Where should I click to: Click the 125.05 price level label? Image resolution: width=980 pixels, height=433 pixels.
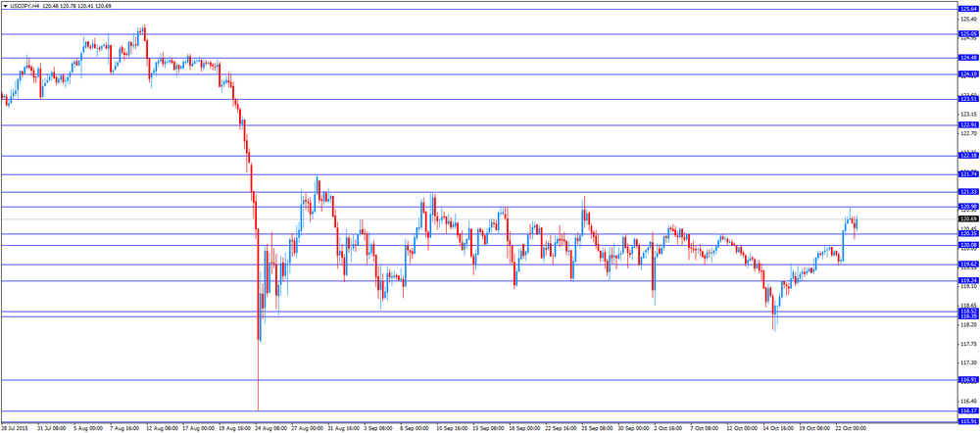point(969,33)
